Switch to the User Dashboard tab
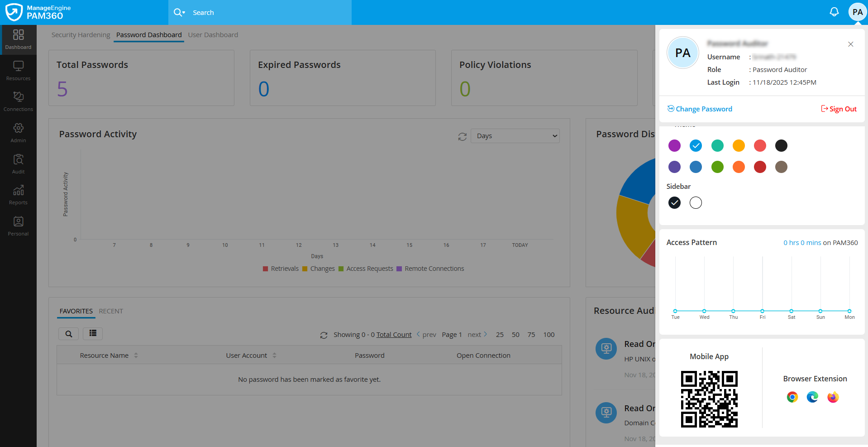 click(x=213, y=35)
